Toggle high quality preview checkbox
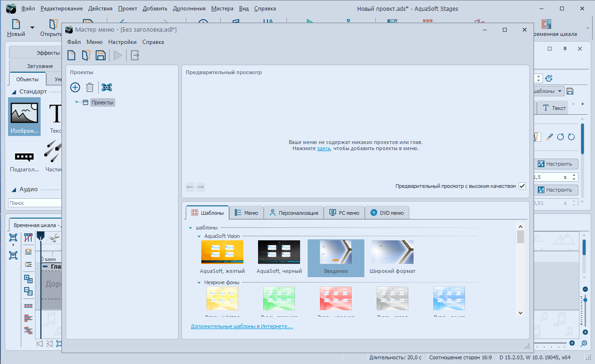595x364 pixels. [522, 186]
